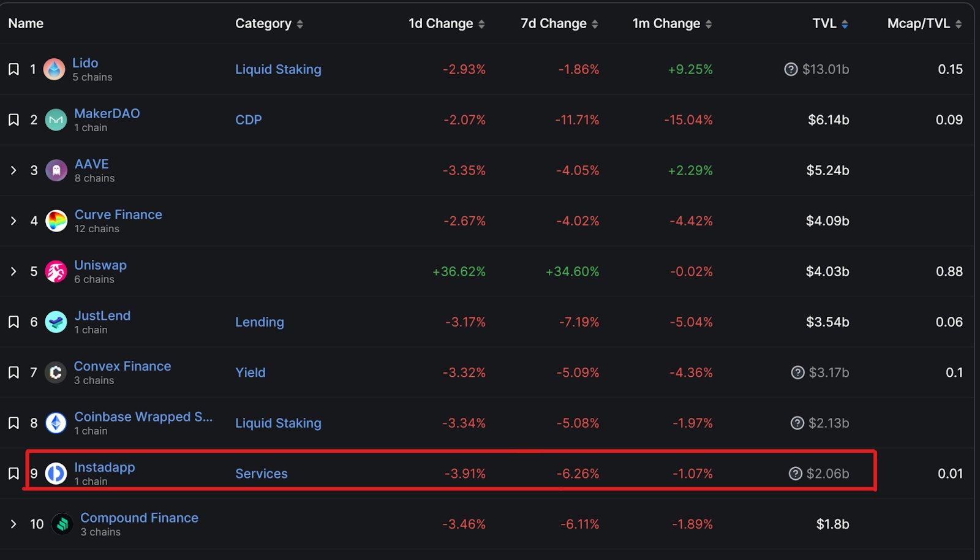Bookmark the Lido protocol row
980x560 pixels.
(x=13, y=69)
